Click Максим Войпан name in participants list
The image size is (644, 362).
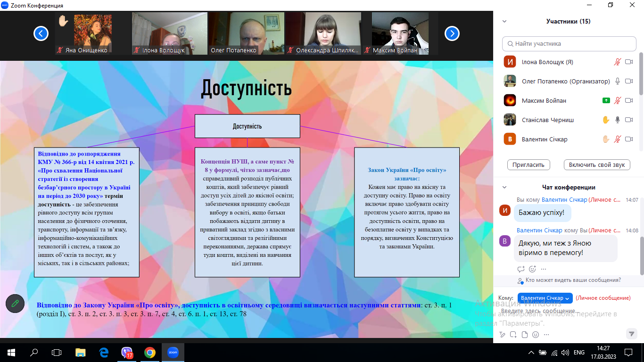pos(544,100)
